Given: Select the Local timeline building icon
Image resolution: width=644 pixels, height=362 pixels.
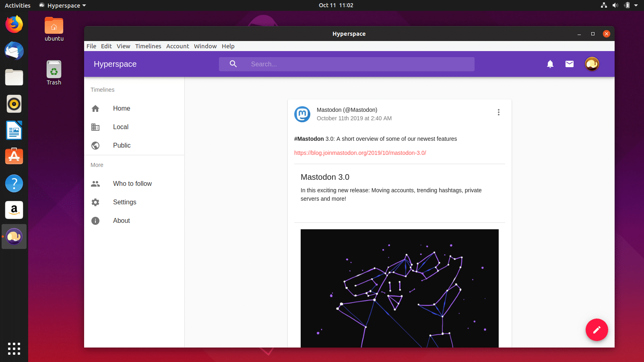Looking at the screenshot, I should [x=95, y=127].
